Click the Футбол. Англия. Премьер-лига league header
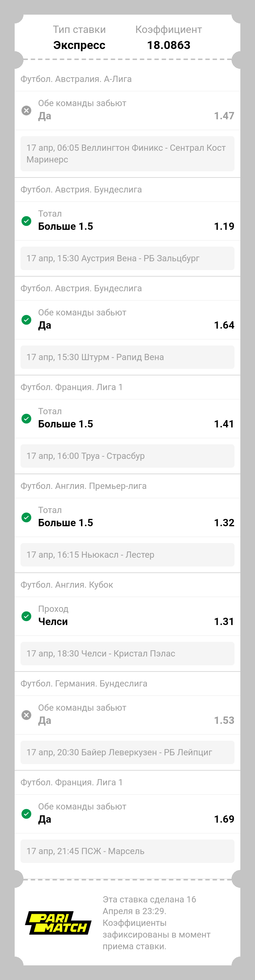255x980 pixels. tap(84, 486)
